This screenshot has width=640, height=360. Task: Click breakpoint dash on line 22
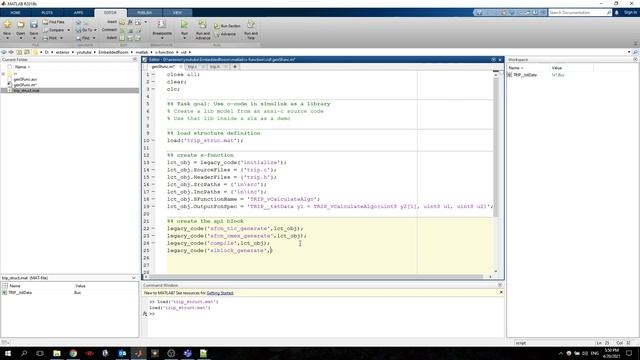[x=153, y=229]
